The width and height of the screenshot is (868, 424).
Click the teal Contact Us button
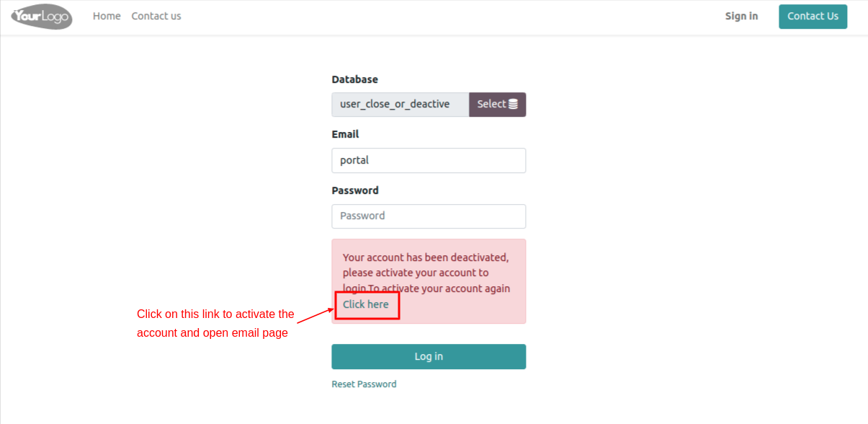pos(813,16)
